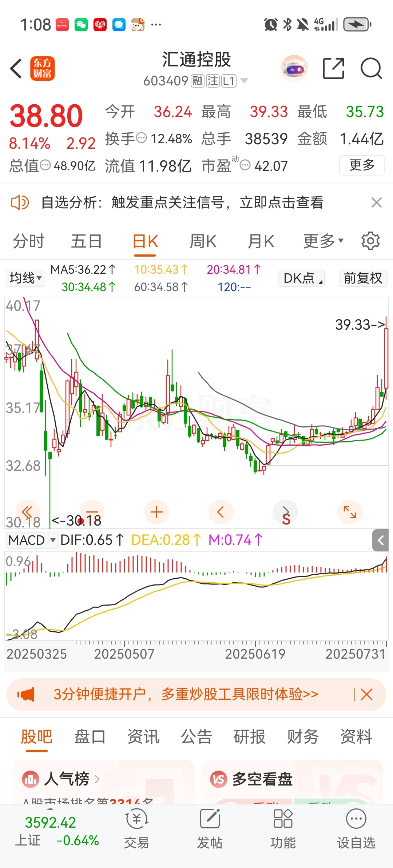Open the 公告 tab
The height and width of the screenshot is (868, 393).
[x=196, y=737]
